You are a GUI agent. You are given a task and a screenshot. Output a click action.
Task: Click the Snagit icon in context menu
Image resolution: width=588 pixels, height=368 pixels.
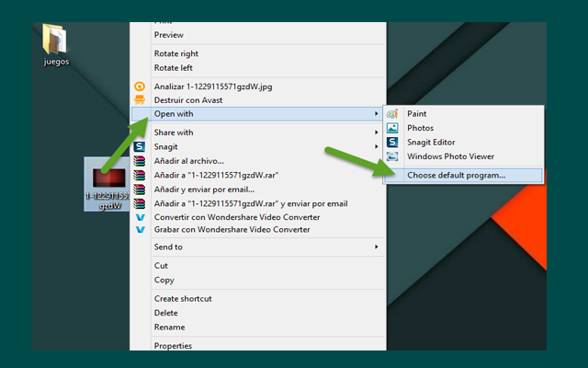click(140, 146)
